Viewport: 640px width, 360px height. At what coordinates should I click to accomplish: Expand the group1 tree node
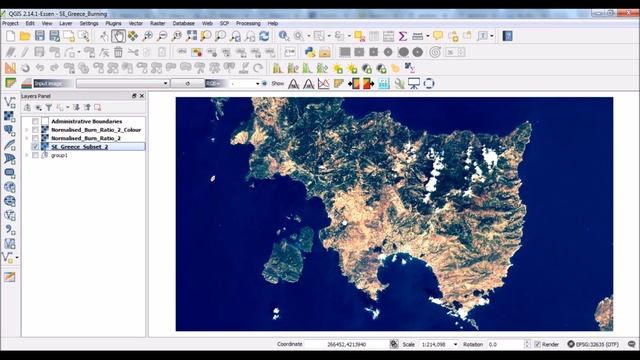click(x=27, y=156)
